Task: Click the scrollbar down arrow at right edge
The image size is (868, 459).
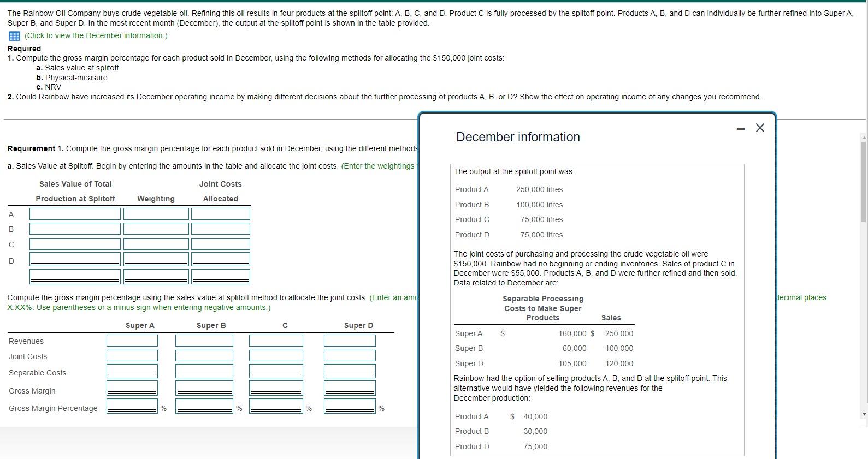Action: tap(863, 414)
